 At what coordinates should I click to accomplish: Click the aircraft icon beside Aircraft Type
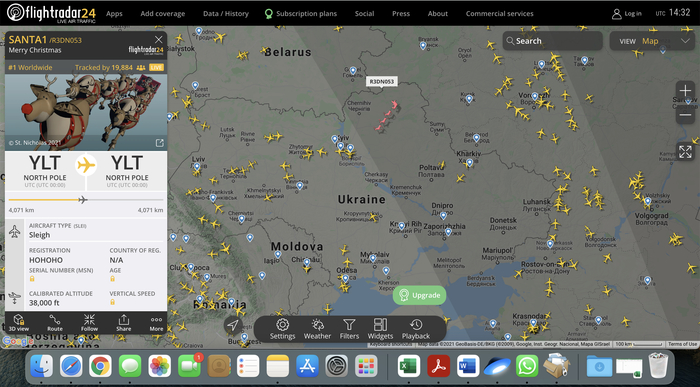pos(15,232)
